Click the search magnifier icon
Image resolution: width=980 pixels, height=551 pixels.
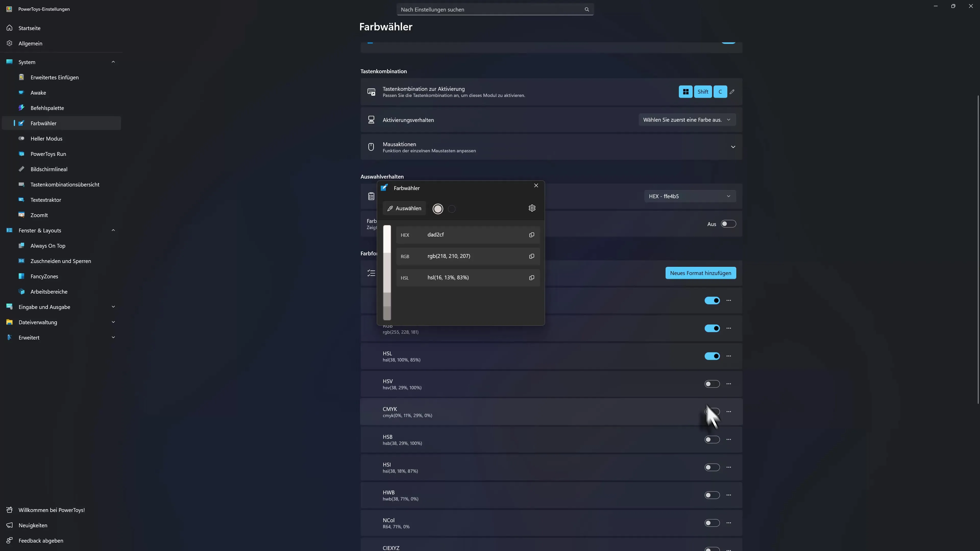pyautogui.click(x=587, y=9)
